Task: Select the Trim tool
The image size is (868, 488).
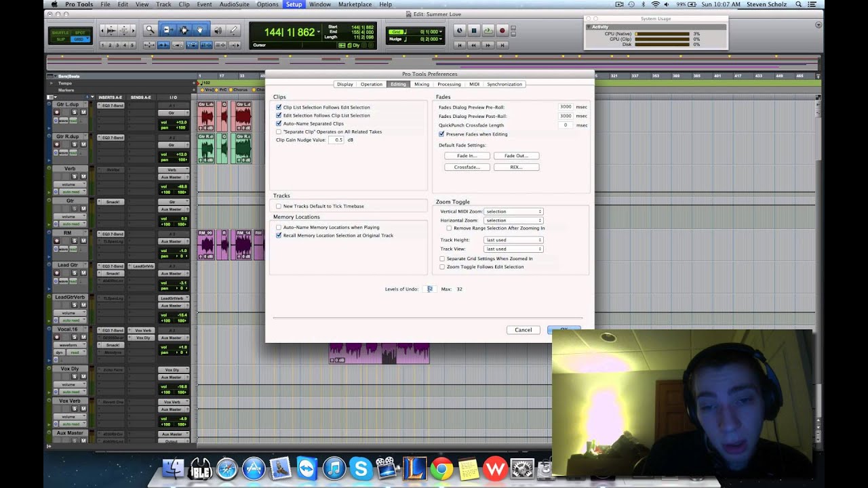Action: pyautogui.click(x=168, y=30)
